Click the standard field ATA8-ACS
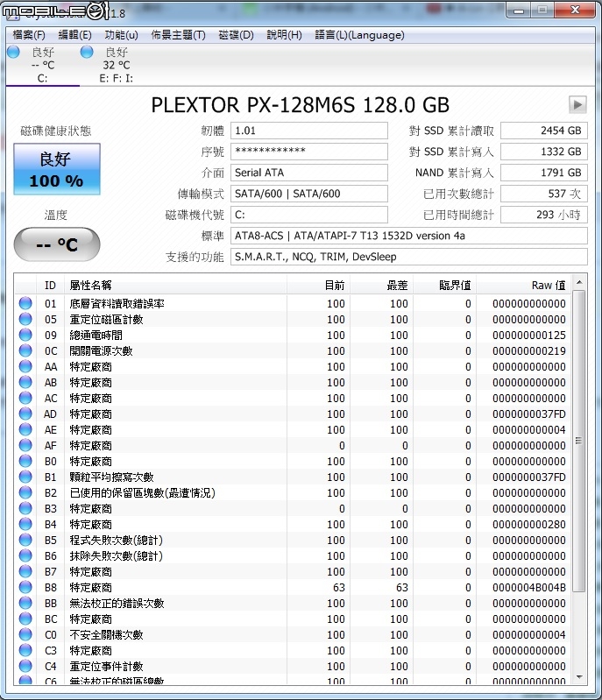602x700 pixels. click(x=408, y=236)
